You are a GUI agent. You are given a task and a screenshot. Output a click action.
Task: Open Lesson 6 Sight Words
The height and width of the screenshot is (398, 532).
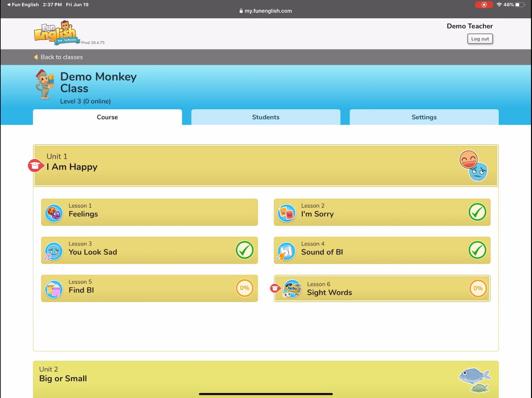(x=382, y=288)
